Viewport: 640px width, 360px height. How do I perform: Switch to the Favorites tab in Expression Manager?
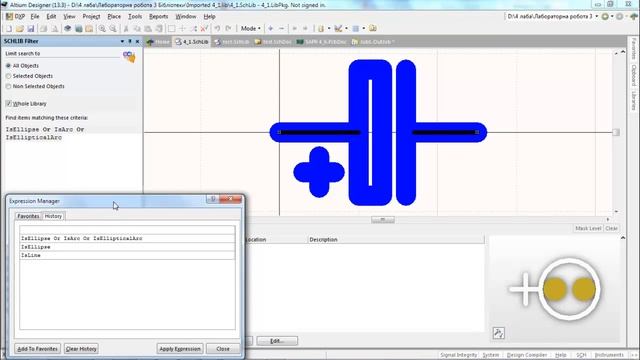coord(28,216)
